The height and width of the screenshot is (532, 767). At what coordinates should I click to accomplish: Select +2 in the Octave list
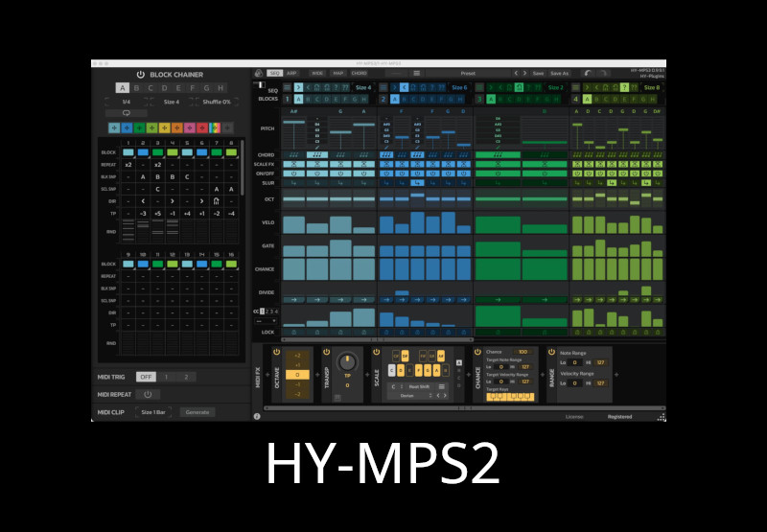(x=297, y=356)
